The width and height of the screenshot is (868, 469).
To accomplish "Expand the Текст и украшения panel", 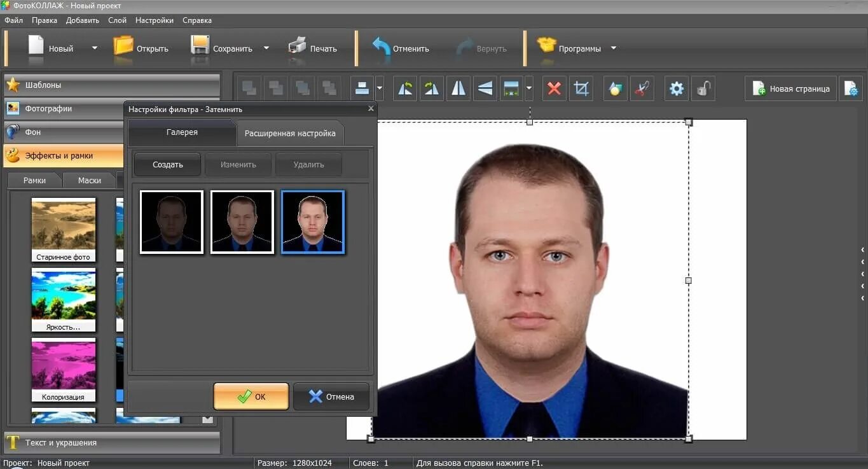I will click(112, 442).
